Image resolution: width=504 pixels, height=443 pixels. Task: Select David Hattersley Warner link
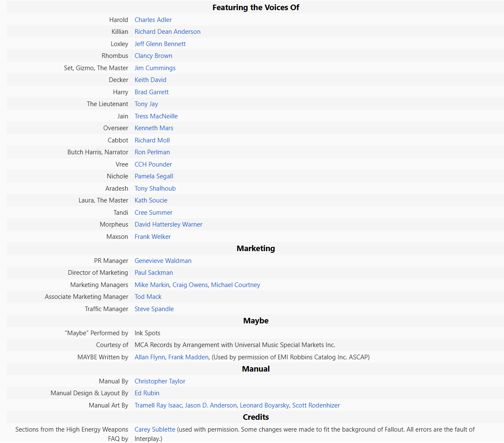(x=168, y=224)
